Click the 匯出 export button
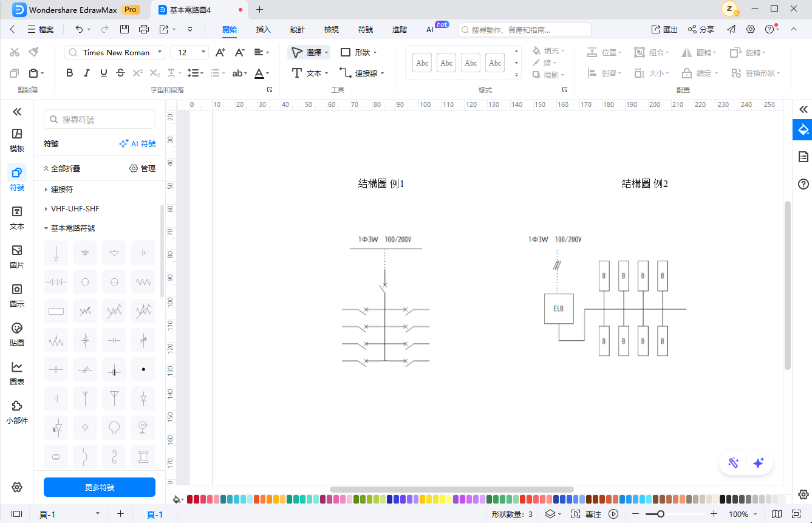 (664, 29)
